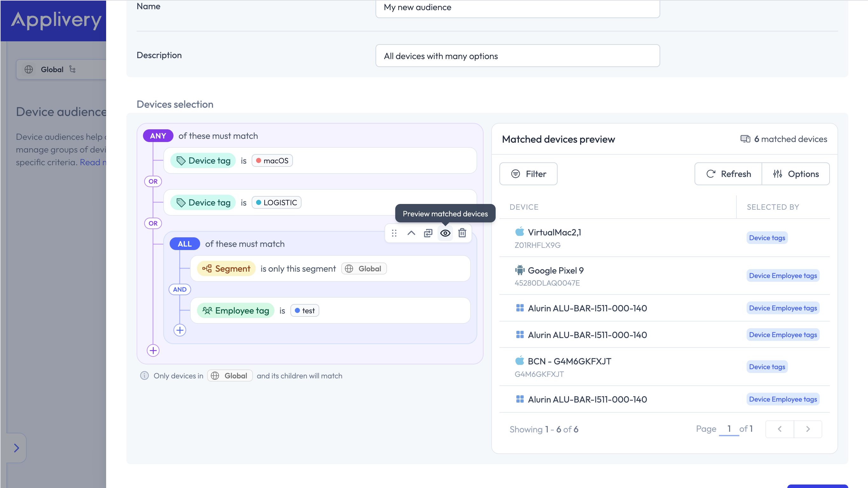The height and width of the screenshot is (488, 868).
Task: Expand the sidebar with the arrow button
Action: (x=16, y=448)
